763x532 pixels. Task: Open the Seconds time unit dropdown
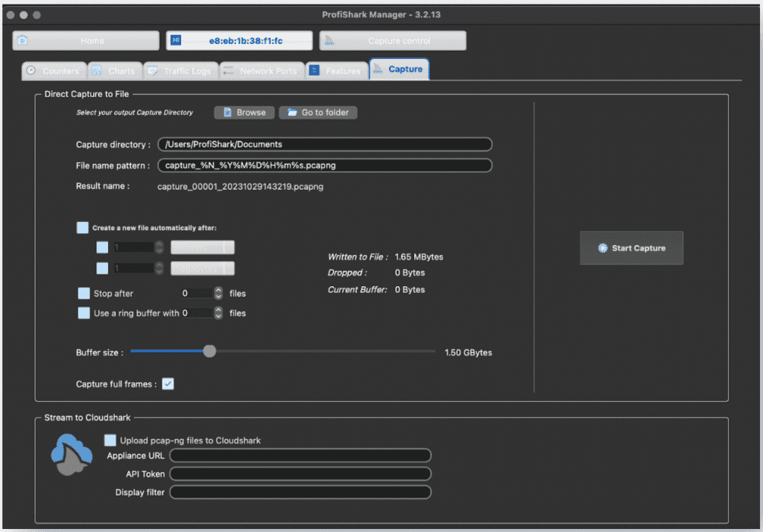coord(202,247)
